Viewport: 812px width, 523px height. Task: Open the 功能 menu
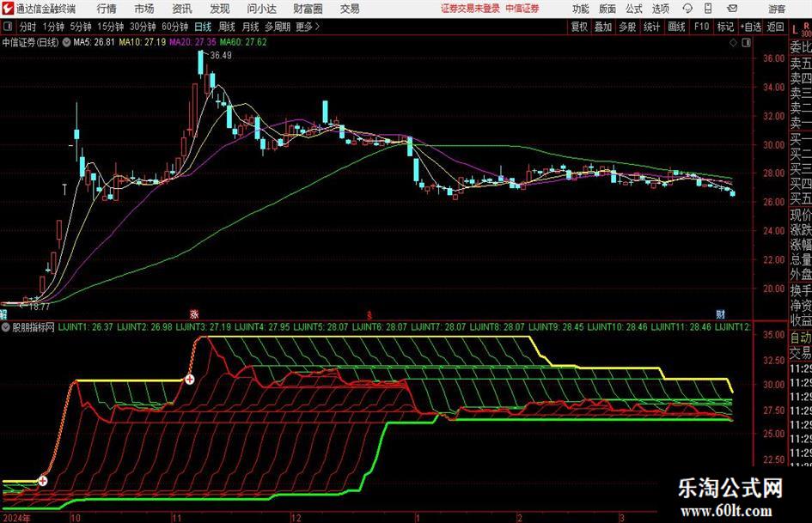point(581,9)
